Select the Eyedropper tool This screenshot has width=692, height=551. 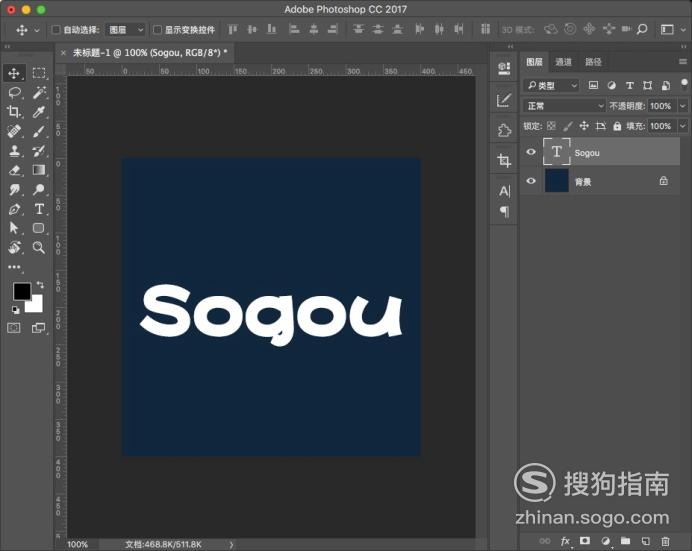[x=39, y=112]
